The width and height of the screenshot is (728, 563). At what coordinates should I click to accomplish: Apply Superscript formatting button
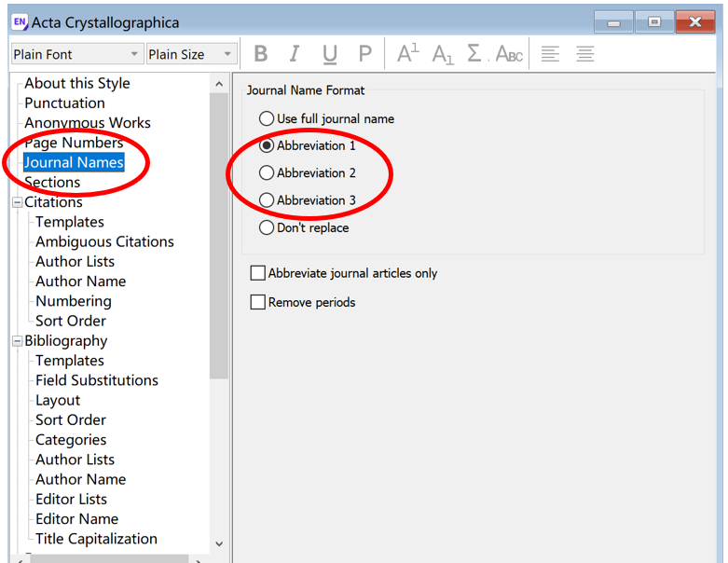coord(408,54)
